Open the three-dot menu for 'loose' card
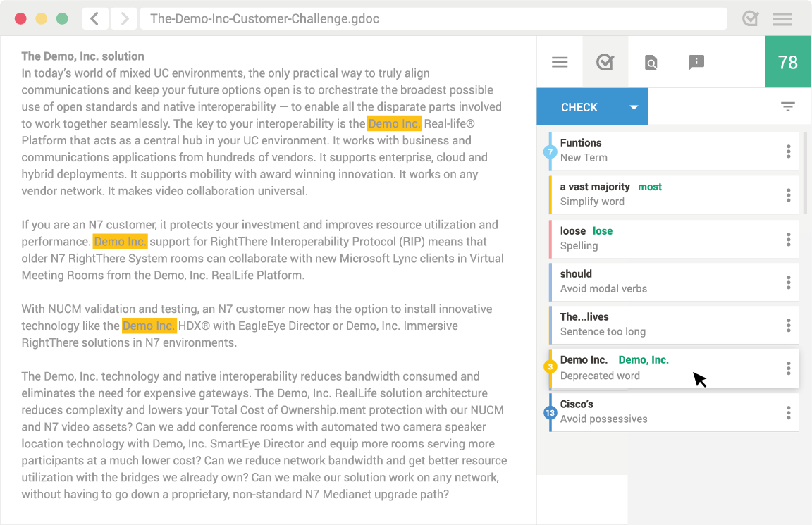812x525 pixels. point(788,239)
